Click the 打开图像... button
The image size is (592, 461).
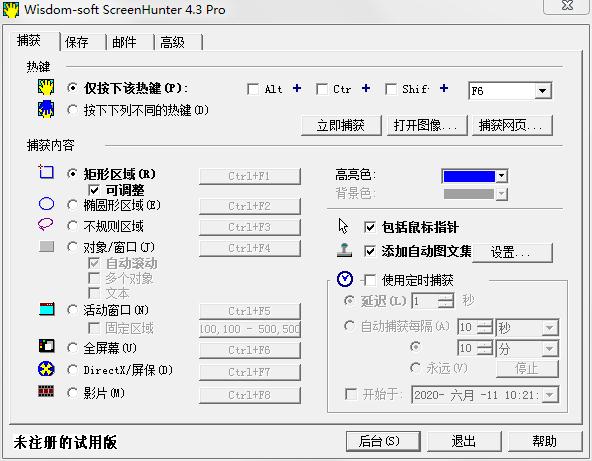click(x=427, y=125)
